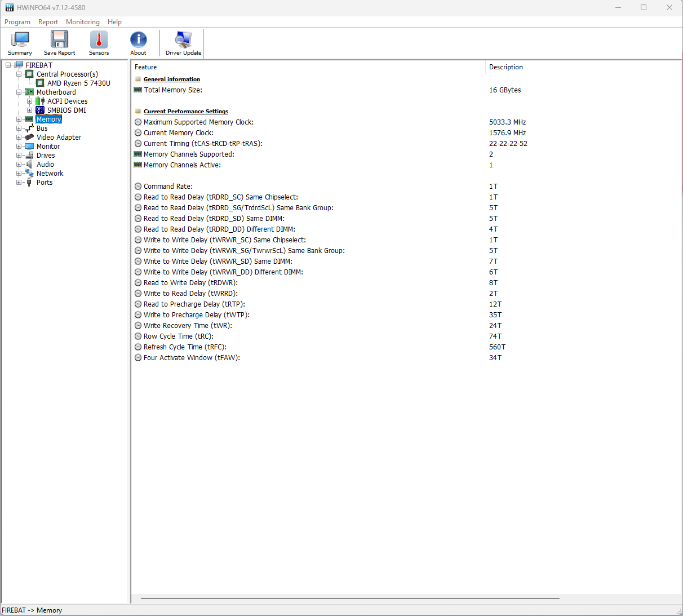
Task: Maximize the HWiNFO64 window
Action: point(644,7)
